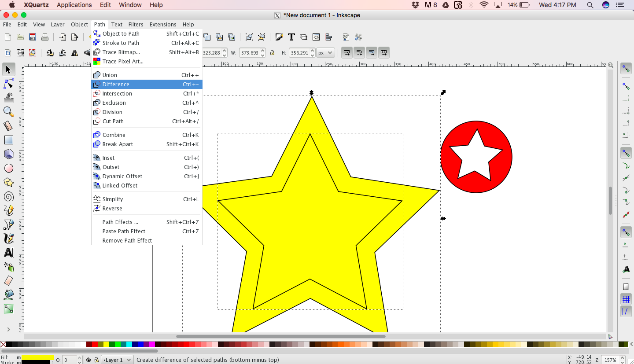Click the opacity field stepper arrows

point(79,360)
